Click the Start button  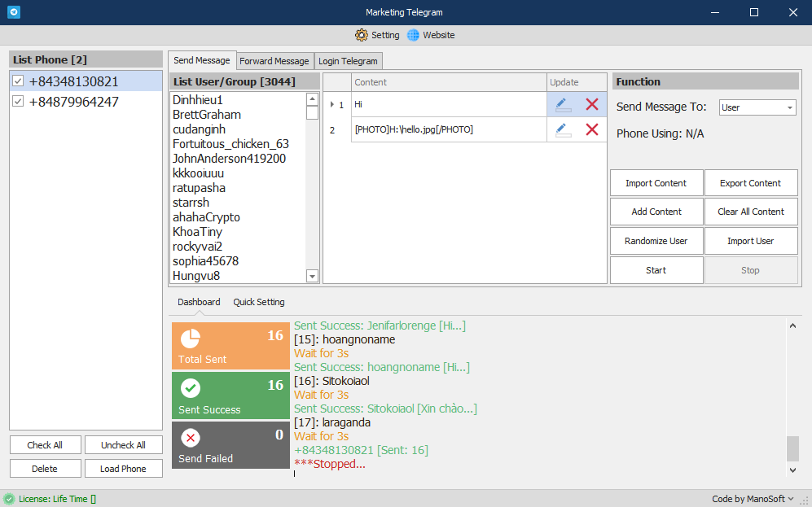point(656,270)
